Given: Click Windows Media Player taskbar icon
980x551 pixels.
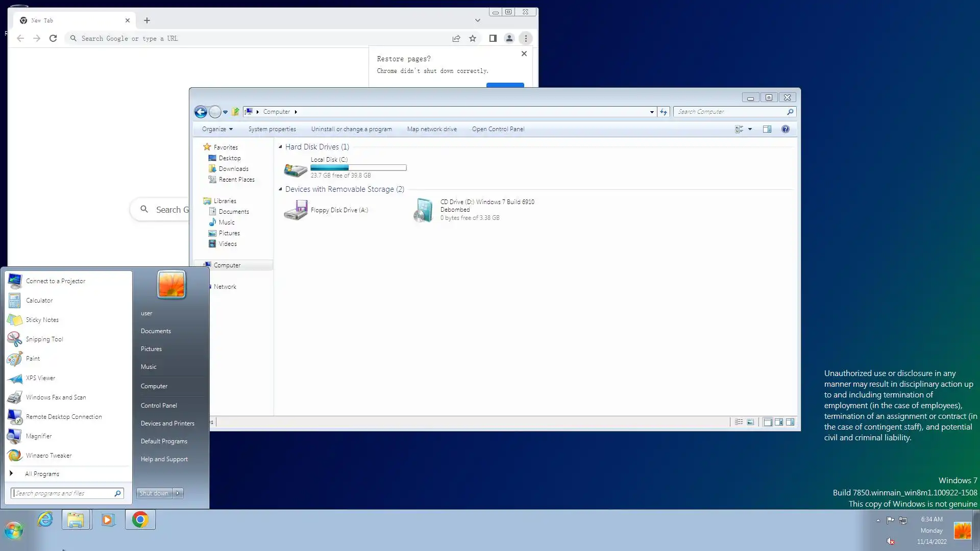Looking at the screenshot, I should [108, 520].
